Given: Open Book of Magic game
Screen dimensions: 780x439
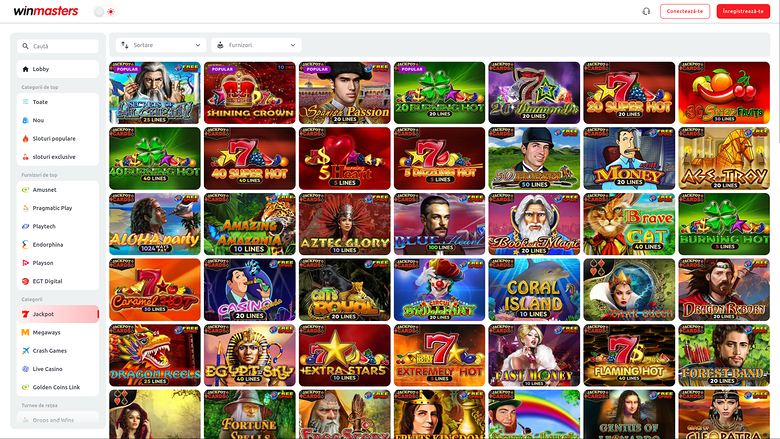Looking at the screenshot, I should click(534, 224).
